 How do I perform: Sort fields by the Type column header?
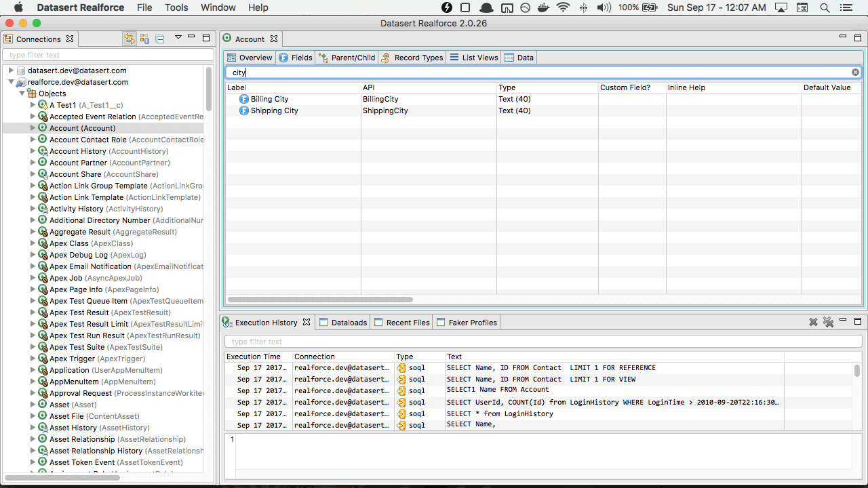(547, 87)
